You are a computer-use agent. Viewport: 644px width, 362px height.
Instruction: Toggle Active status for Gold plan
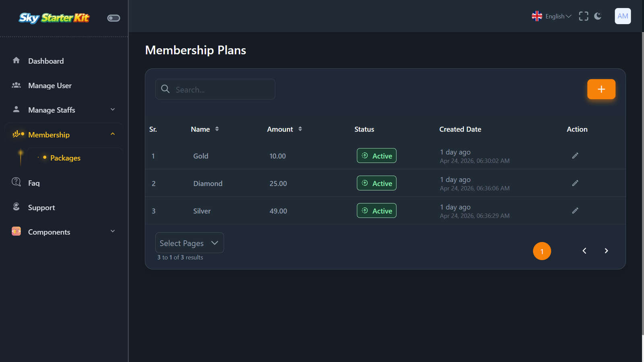point(377,156)
